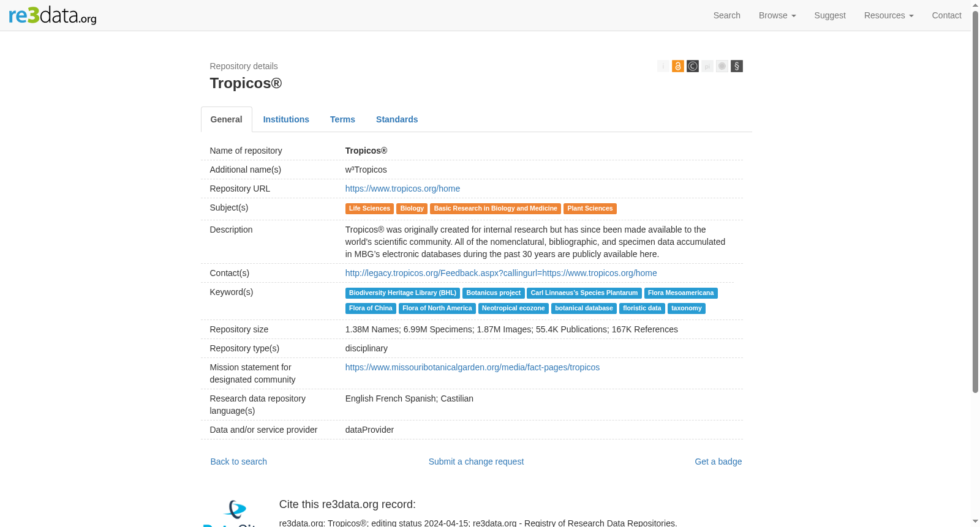The image size is (980, 527).
Task: Open the Missouri Botanical Garden mission statement link
Action: [x=472, y=367]
